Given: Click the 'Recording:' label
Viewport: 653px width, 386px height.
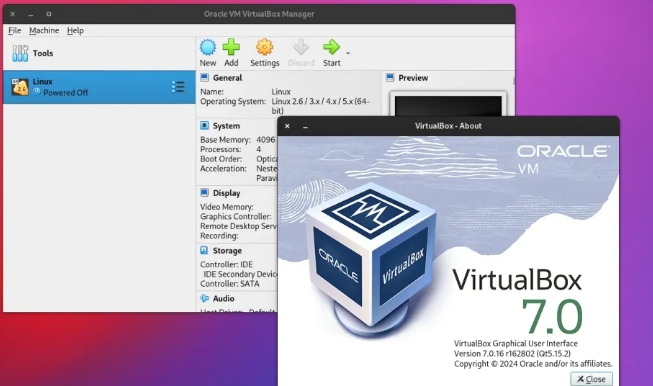Looking at the screenshot, I should click(219, 235).
